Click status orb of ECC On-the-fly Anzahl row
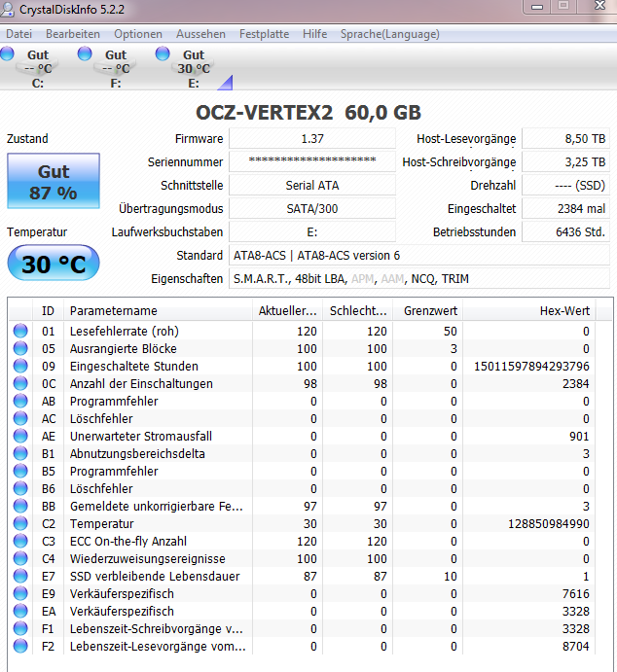The height and width of the screenshot is (672, 617). pos(20,541)
